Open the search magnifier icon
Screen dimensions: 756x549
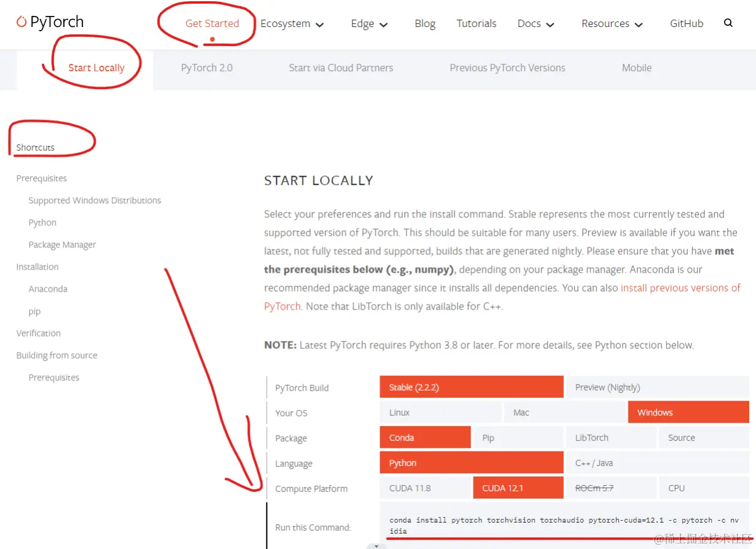coord(728,23)
